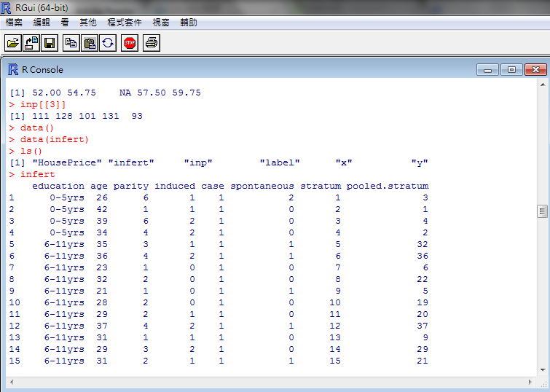Open the 看 menu
The image size is (550, 392).
coord(65,23)
